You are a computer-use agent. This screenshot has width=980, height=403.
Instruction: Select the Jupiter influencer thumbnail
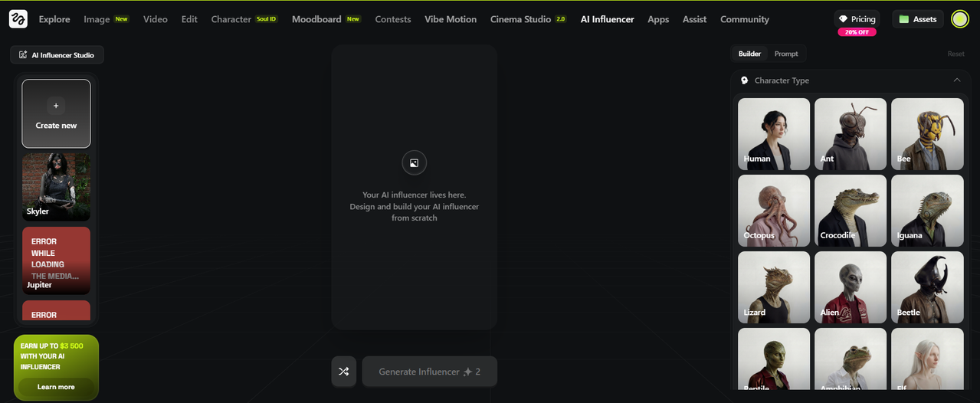56,260
